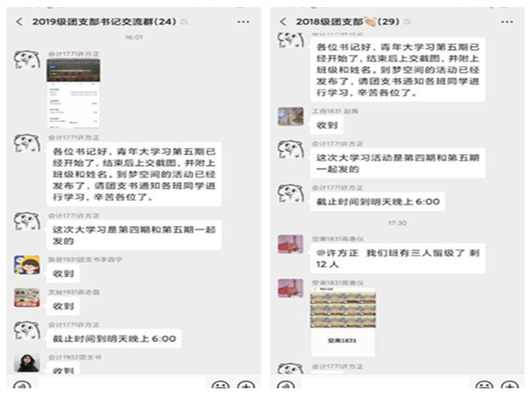
Task: Open emoji picker in right chat
Action: point(485,385)
